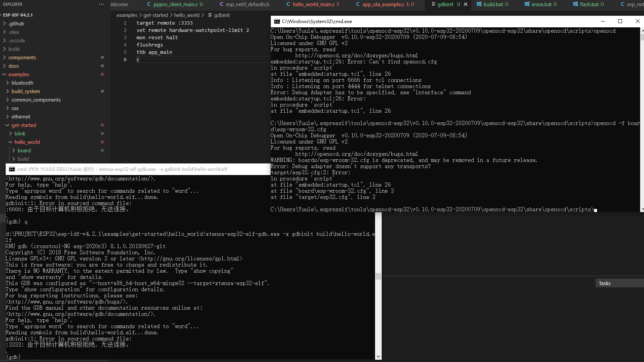The image size is (644, 362).
Task: Expand the docs folder
Action: point(13,66)
